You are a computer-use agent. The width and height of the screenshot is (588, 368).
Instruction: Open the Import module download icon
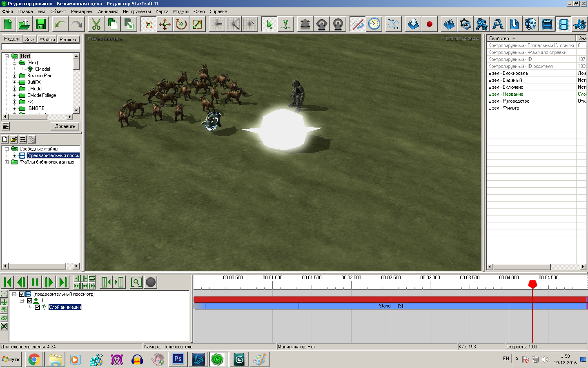514,24
